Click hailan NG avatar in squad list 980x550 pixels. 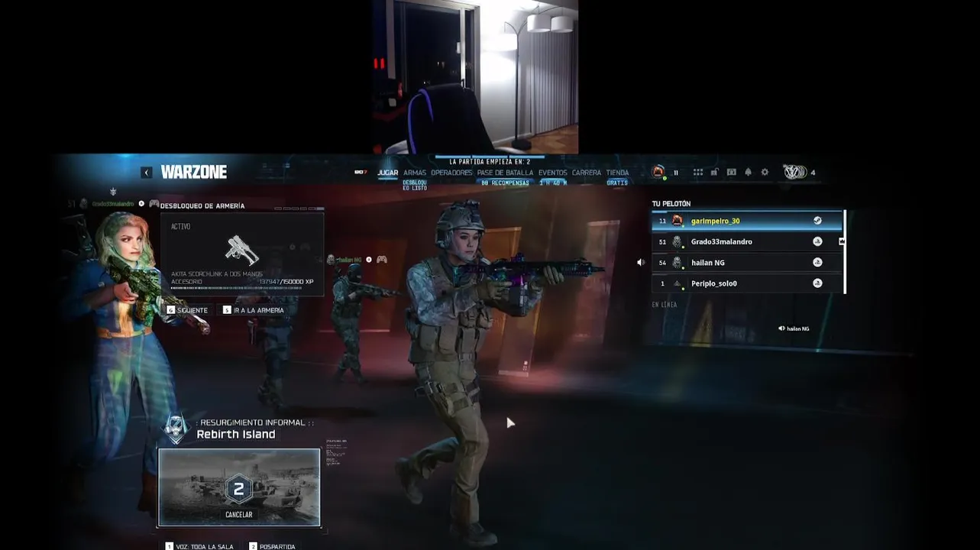678,262
